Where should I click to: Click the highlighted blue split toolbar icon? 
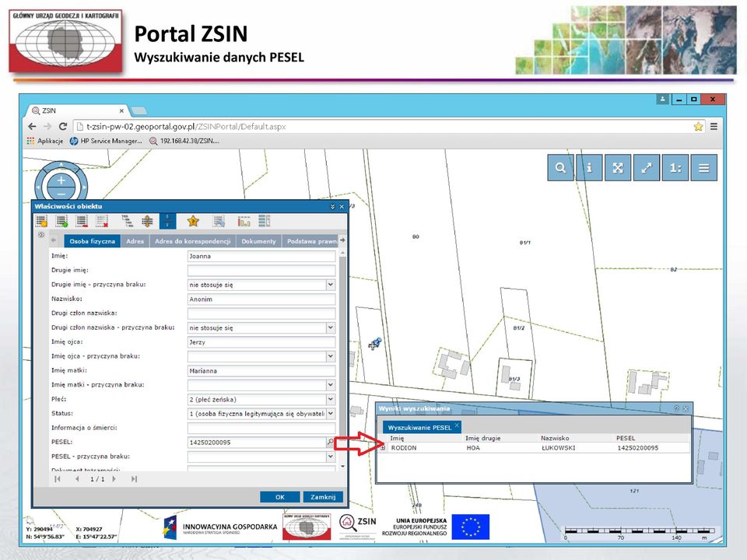point(167,221)
